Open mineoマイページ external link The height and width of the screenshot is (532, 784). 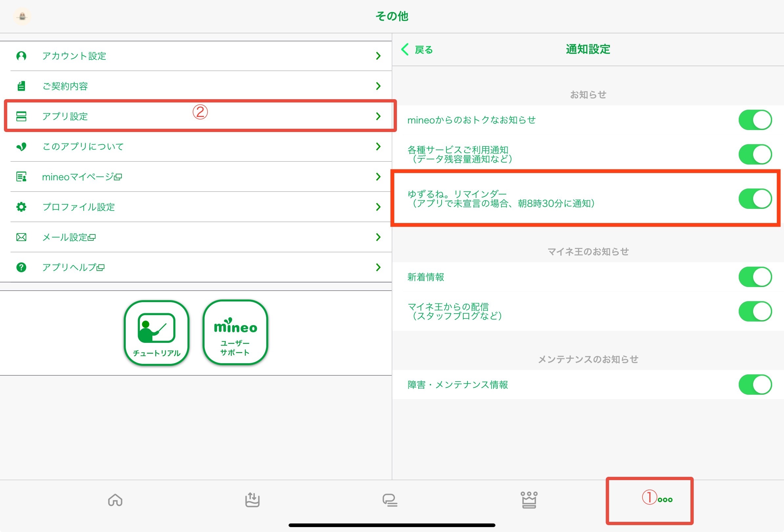(82, 177)
